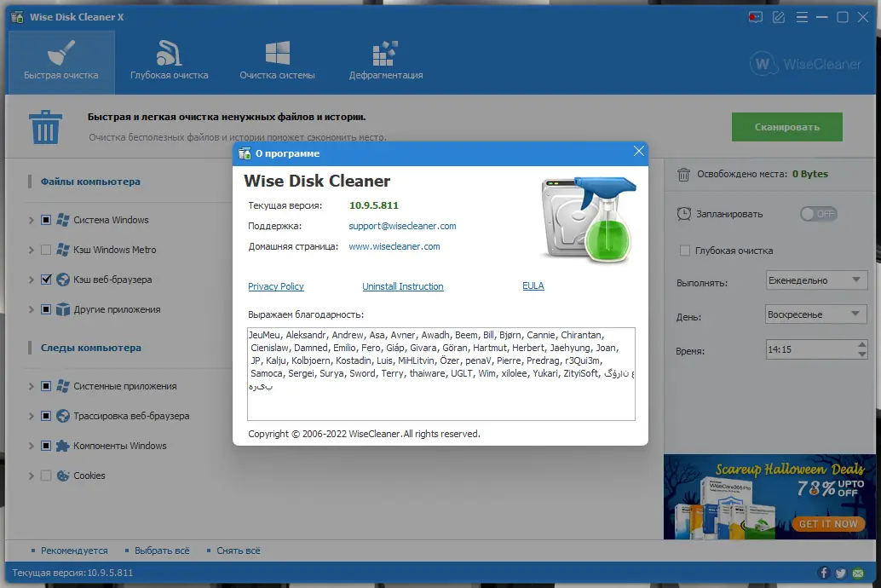Toggle the Компоненты Windows checkbox
This screenshot has width=881, height=588.
tap(46, 446)
